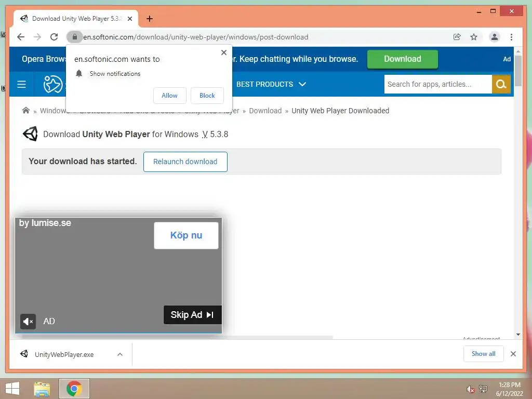Click the Ad label in Opera banner
532x399 pixels.
pos(507,59)
